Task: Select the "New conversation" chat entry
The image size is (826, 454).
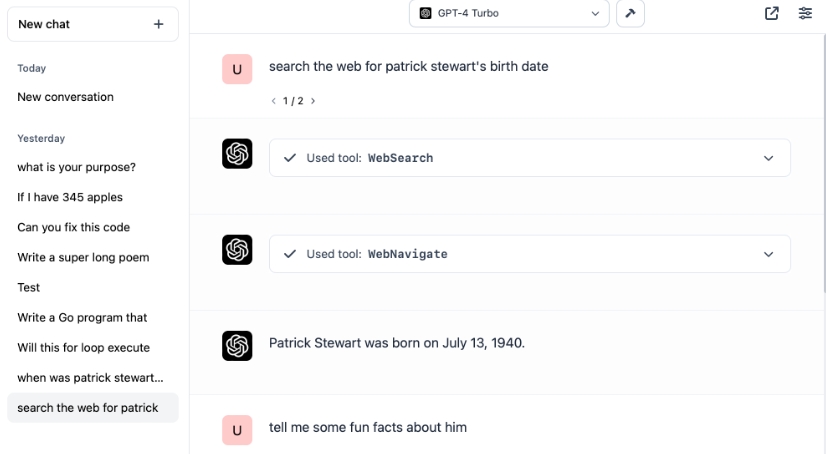Action: click(66, 97)
